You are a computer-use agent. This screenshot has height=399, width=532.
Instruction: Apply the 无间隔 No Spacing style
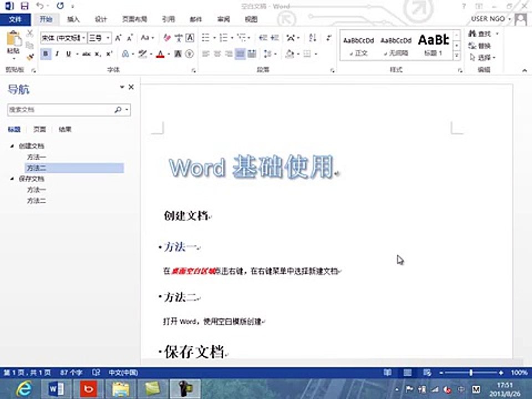click(x=396, y=46)
